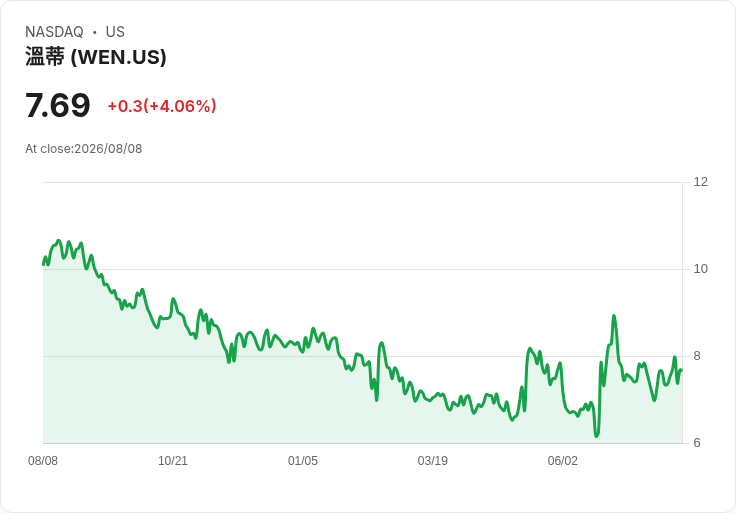Click the 12 y-axis price label

point(700,182)
